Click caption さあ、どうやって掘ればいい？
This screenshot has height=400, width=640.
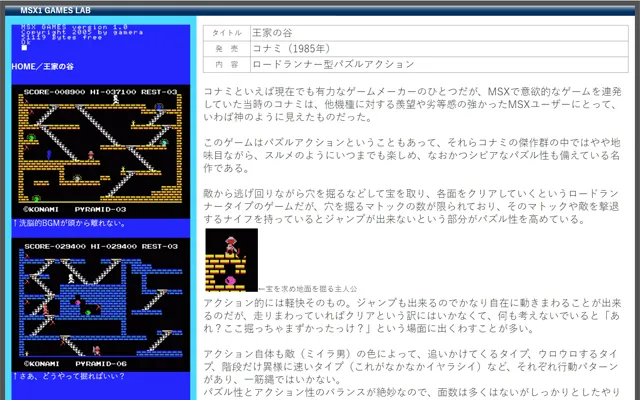coord(72,378)
